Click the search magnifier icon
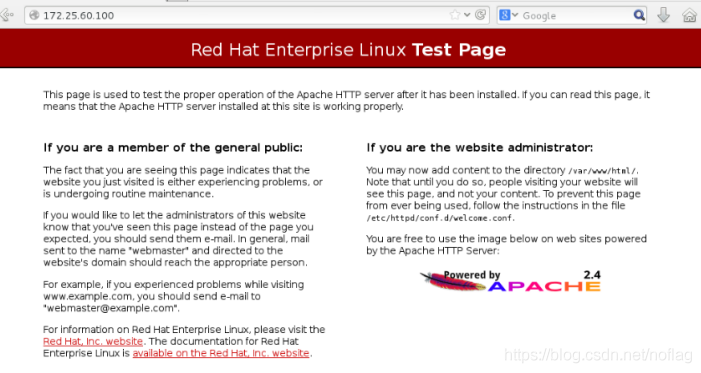701x373 pixels. coord(639,15)
